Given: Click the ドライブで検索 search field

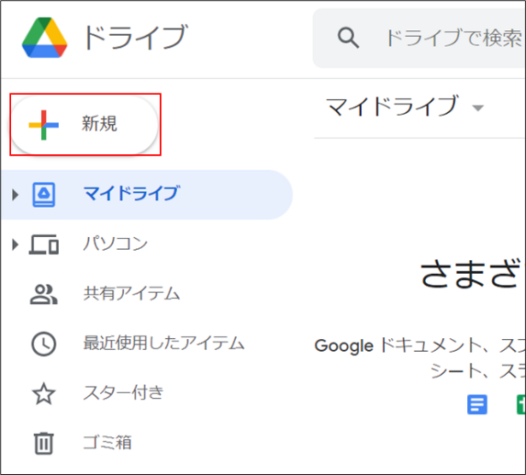Looking at the screenshot, I should (x=419, y=38).
